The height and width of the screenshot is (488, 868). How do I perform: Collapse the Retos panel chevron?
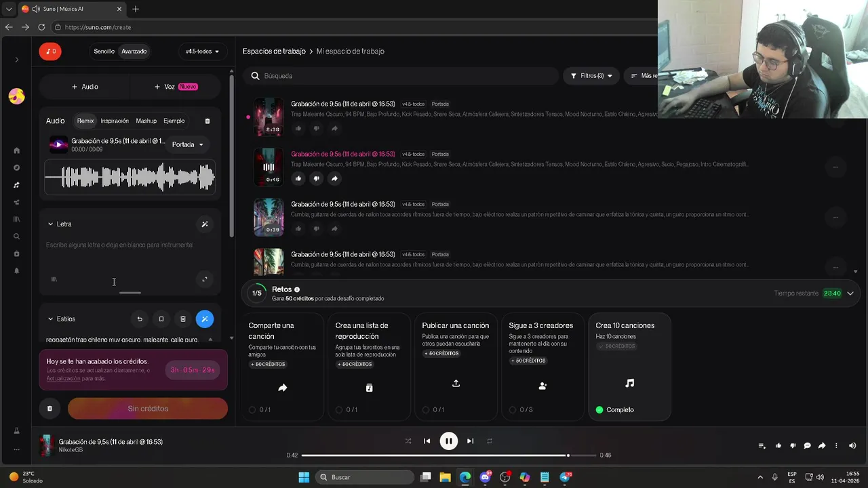850,293
